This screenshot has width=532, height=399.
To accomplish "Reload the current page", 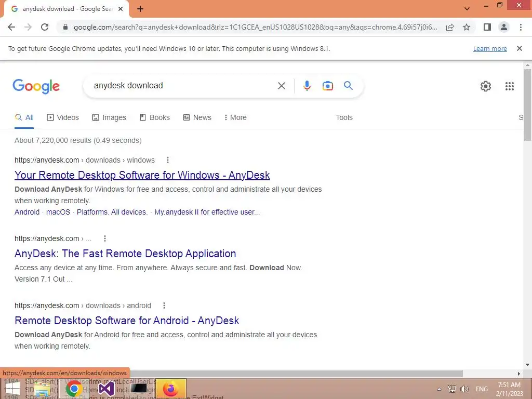I will (x=45, y=27).
